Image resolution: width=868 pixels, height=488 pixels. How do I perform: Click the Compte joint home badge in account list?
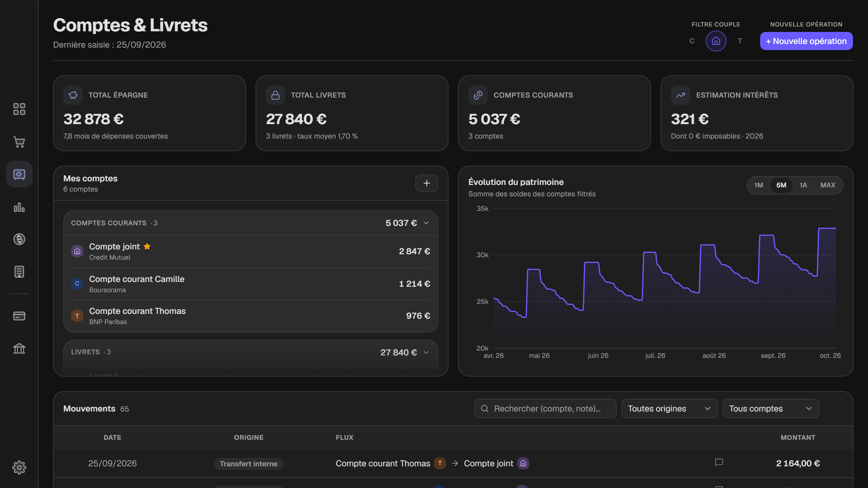click(x=77, y=251)
